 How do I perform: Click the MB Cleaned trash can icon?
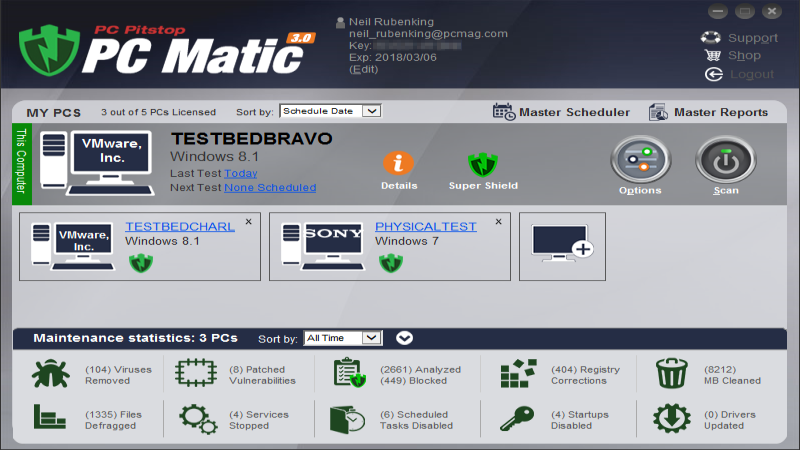(x=672, y=375)
